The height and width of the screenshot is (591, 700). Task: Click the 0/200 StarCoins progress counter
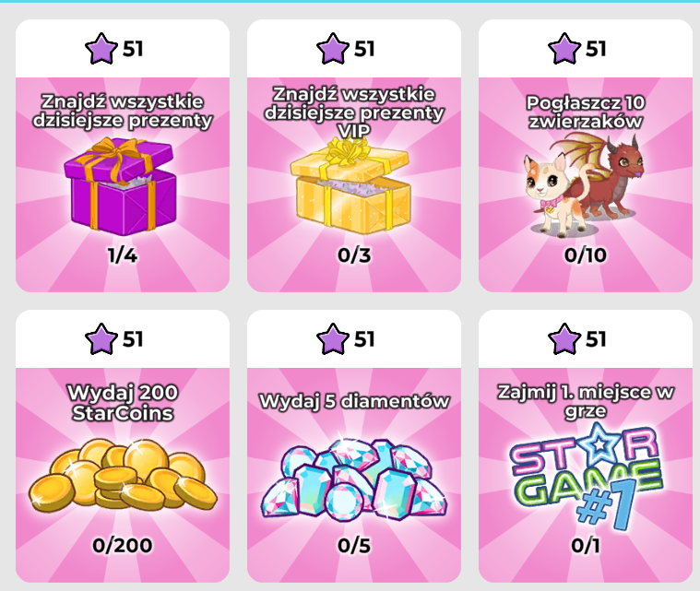coord(123,546)
